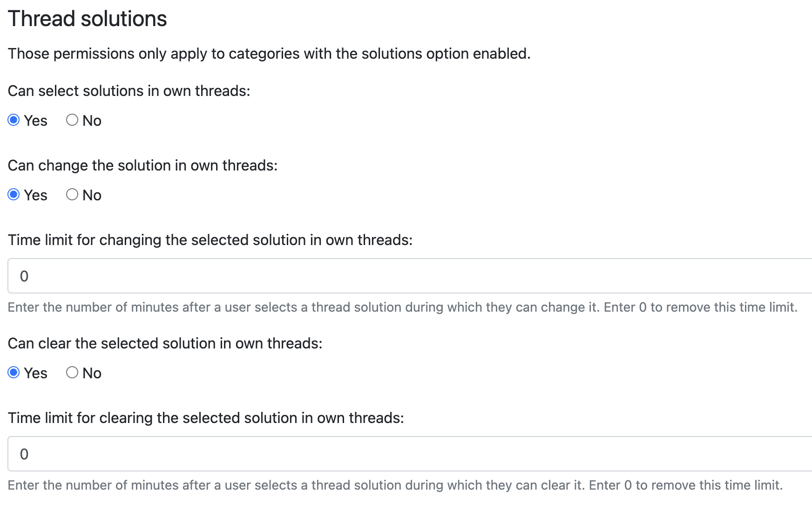Allow clearing the selected solution with Yes radio

pos(14,373)
